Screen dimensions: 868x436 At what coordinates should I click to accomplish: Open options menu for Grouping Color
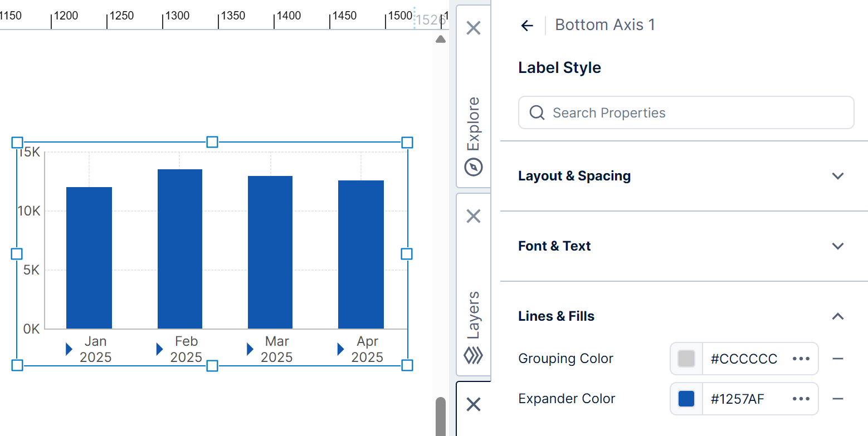tap(801, 359)
